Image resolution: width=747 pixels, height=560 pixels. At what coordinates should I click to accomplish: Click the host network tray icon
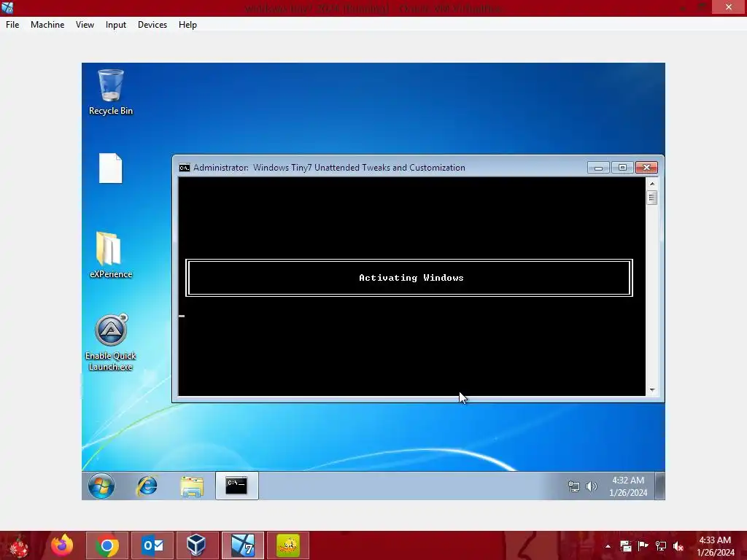pos(660,546)
